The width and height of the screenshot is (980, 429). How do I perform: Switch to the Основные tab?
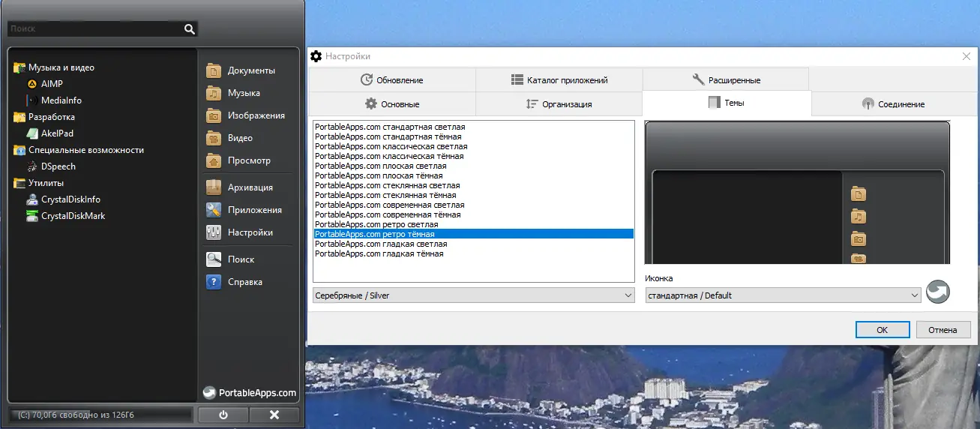pyautogui.click(x=391, y=103)
